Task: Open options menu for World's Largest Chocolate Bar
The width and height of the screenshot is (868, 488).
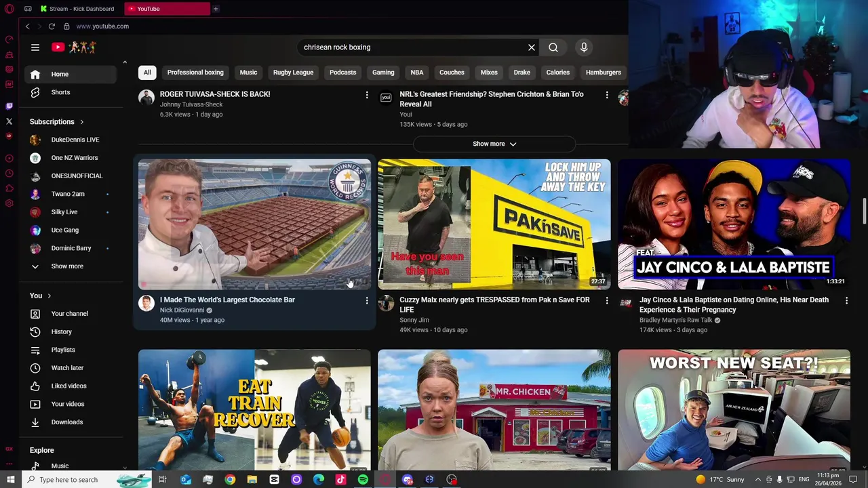Action: pyautogui.click(x=367, y=300)
